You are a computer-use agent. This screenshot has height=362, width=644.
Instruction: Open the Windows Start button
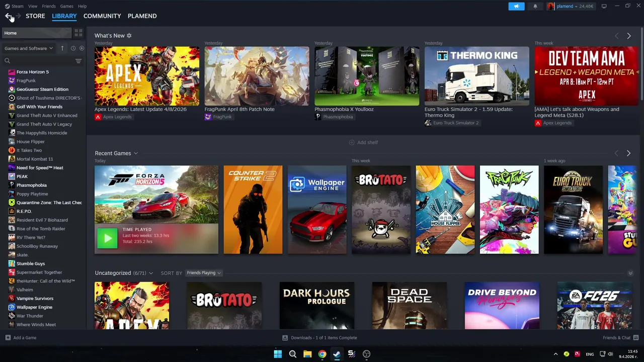[278, 354]
